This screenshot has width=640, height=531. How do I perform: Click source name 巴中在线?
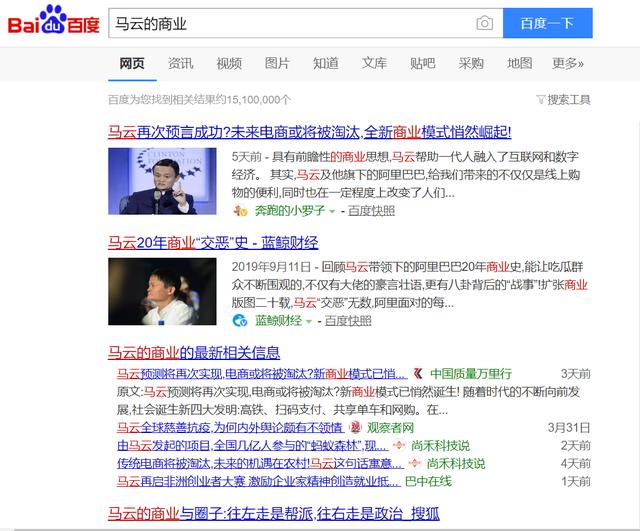428,482
